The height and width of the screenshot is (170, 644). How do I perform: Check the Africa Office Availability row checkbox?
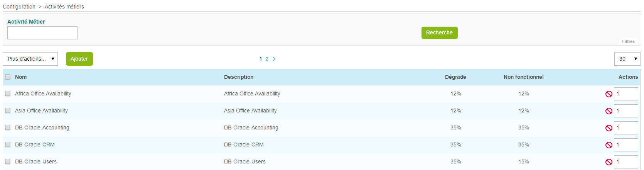tap(8, 93)
